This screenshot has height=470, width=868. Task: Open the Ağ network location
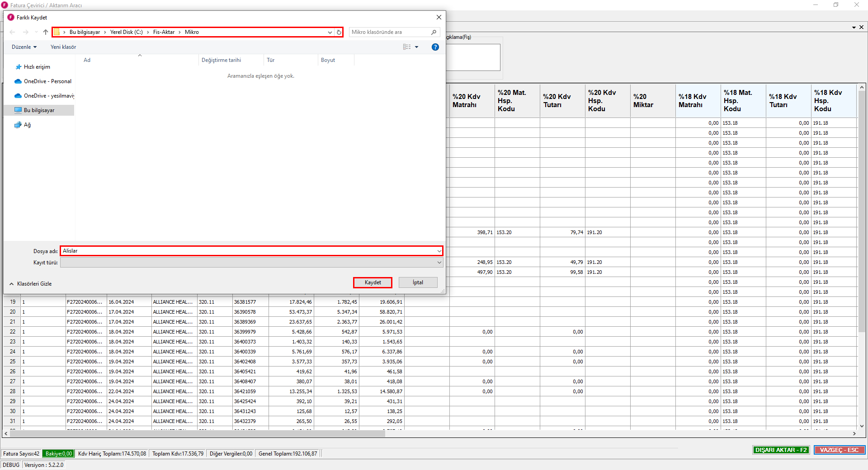point(27,125)
